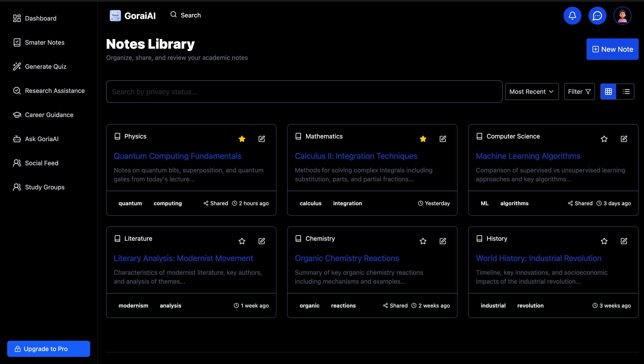Navigate to Research Assistance page
Image resolution: width=644 pixels, height=364 pixels.
(x=55, y=90)
